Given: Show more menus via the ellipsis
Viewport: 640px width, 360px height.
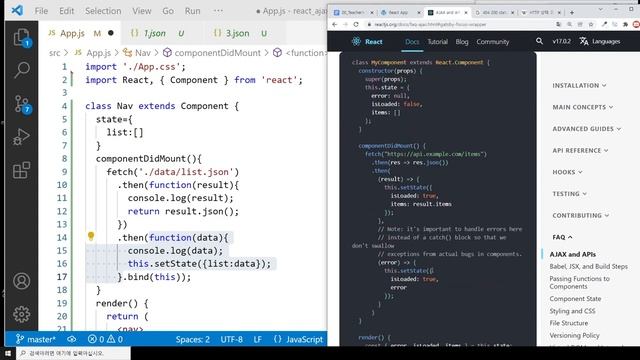Looking at the screenshot, I should pyautogui.click(x=218, y=11).
